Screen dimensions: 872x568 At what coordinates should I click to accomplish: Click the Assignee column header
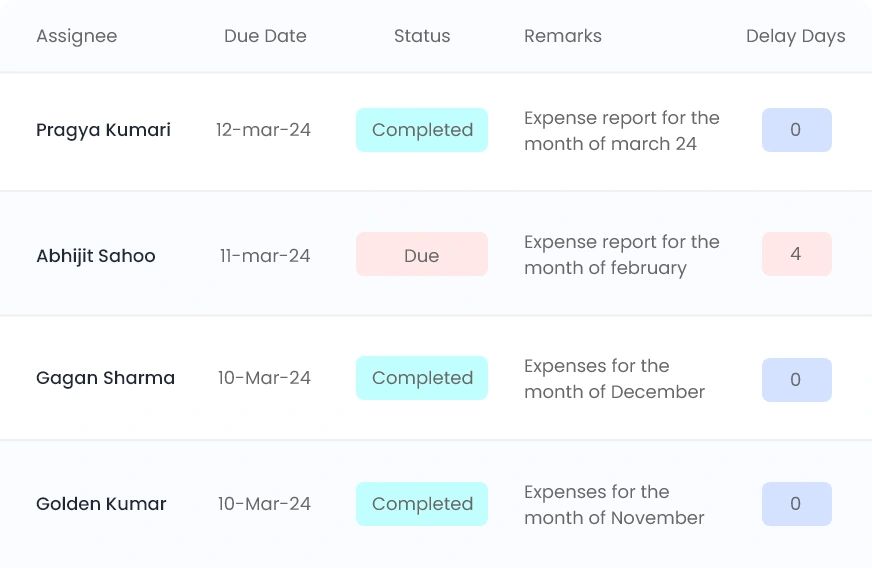pos(76,36)
